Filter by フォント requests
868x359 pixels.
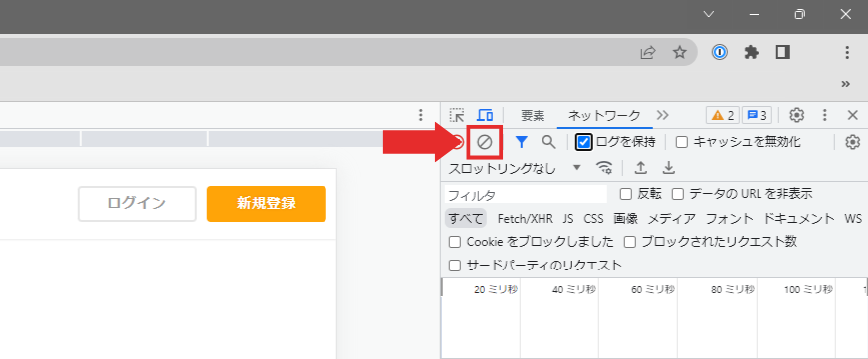(729, 219)
